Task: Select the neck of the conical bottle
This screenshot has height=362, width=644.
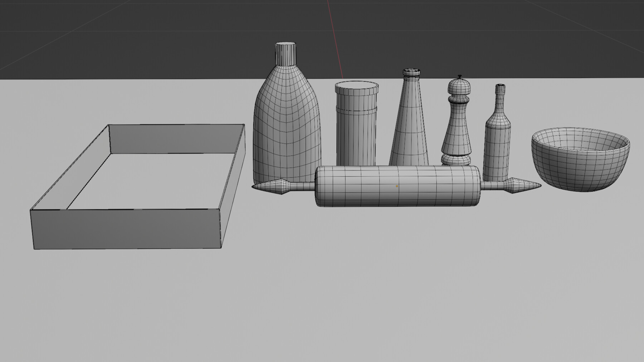Action: [412, 75]
